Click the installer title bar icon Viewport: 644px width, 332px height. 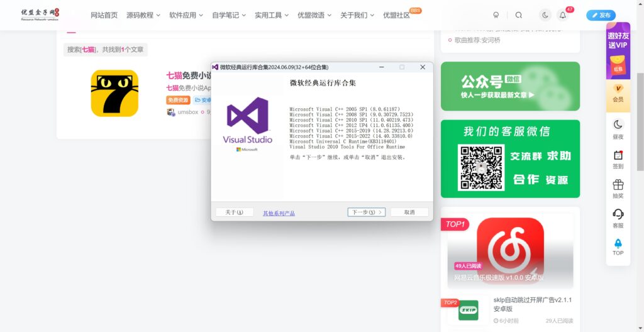(215, 67)
